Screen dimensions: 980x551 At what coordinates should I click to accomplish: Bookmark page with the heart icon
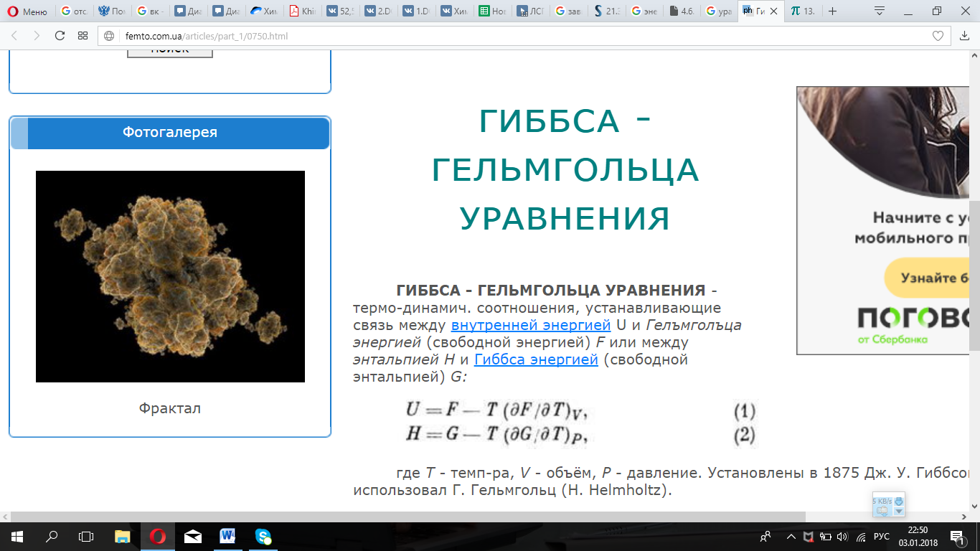tap(937, 36)
